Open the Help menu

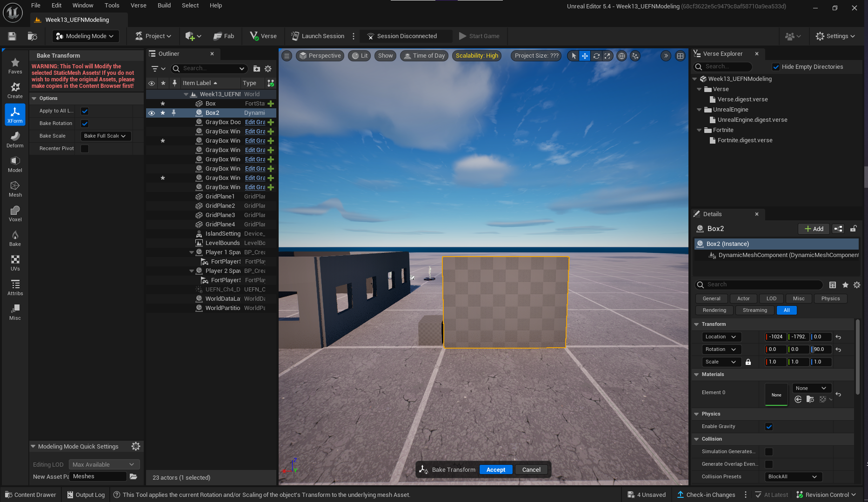(x=215, y=5)
